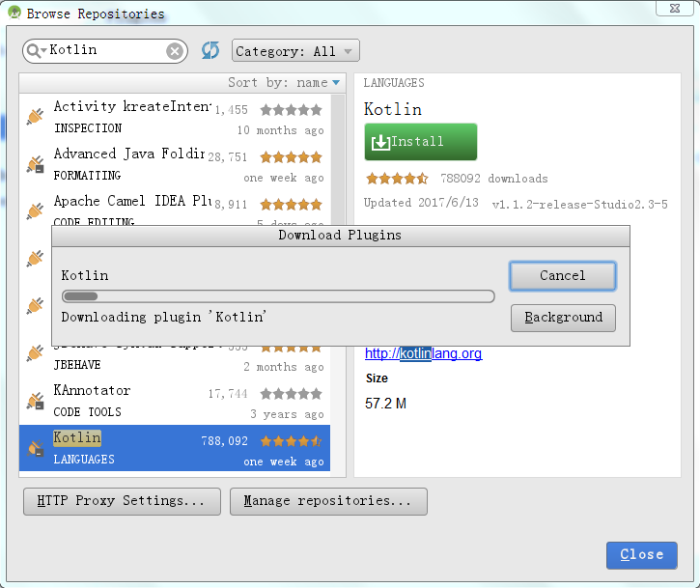The width and height of the screenshot is (700, 588).
Task: Open the Category: All dropdown
Action: click(295, 51)
